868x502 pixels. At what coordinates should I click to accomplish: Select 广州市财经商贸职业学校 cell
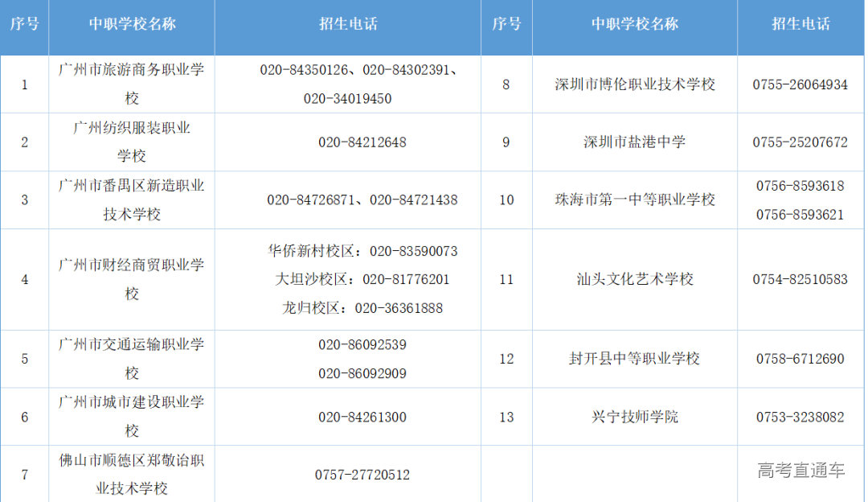[132, 279]
